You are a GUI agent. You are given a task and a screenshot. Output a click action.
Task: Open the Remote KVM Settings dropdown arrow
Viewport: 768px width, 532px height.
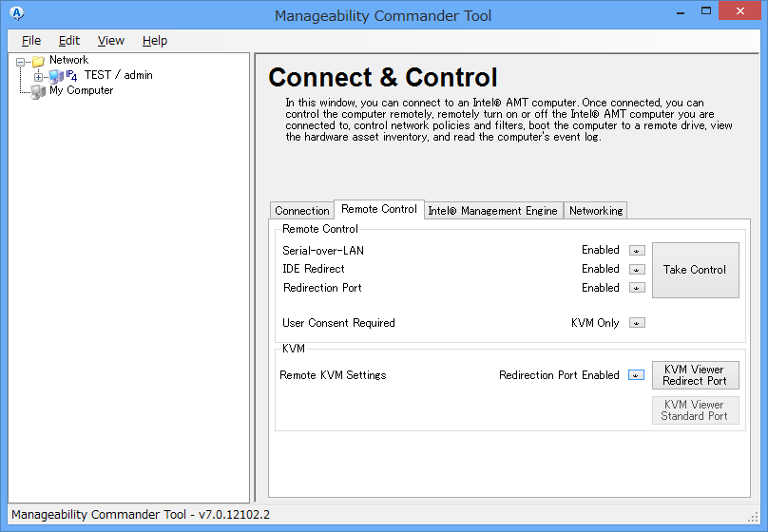[x=636, y=375]
